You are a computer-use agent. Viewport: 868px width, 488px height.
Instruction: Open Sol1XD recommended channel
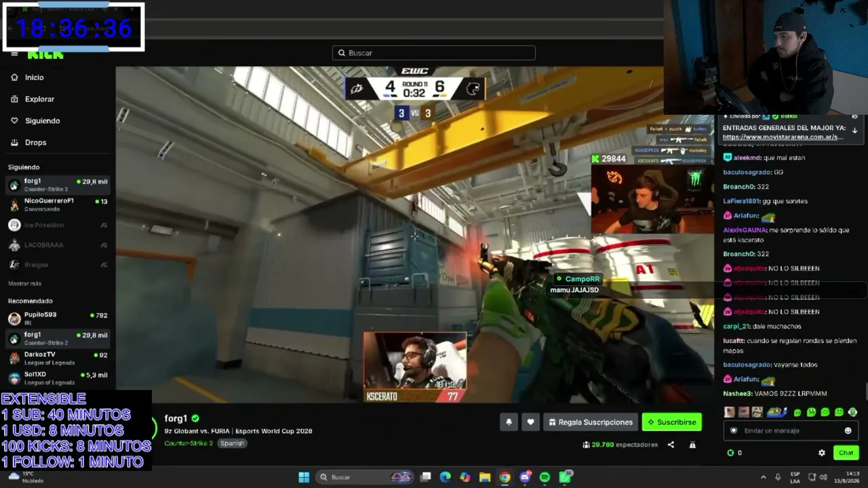[x=58, y=378]
